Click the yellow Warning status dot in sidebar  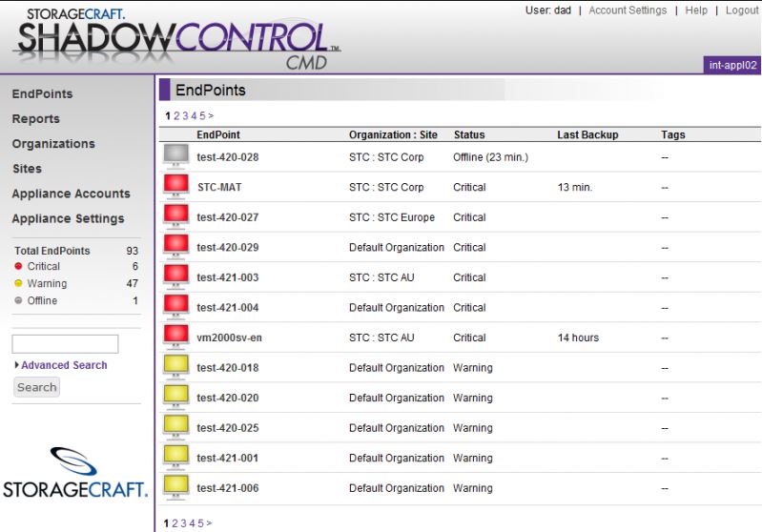[x=18, y=283]
